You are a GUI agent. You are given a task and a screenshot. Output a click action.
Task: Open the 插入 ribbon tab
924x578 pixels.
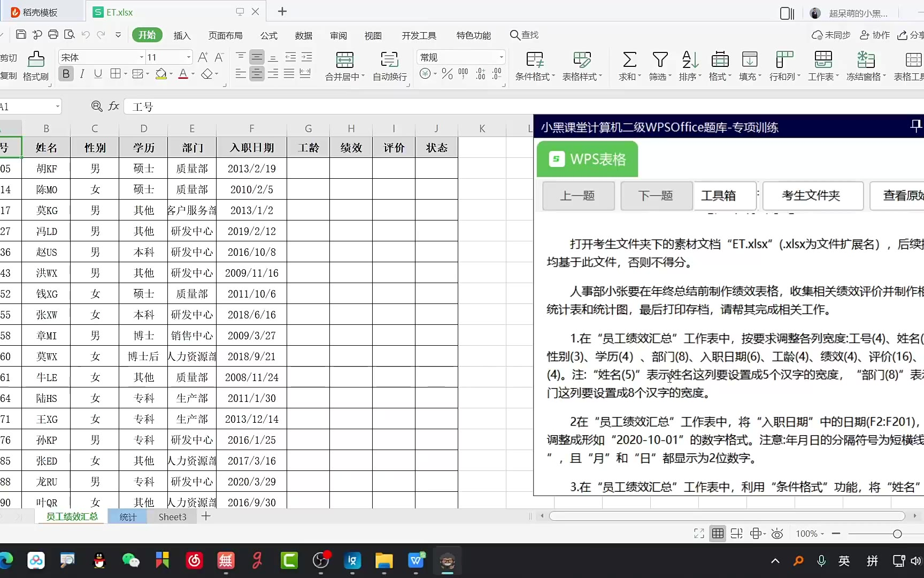(182, 35)
